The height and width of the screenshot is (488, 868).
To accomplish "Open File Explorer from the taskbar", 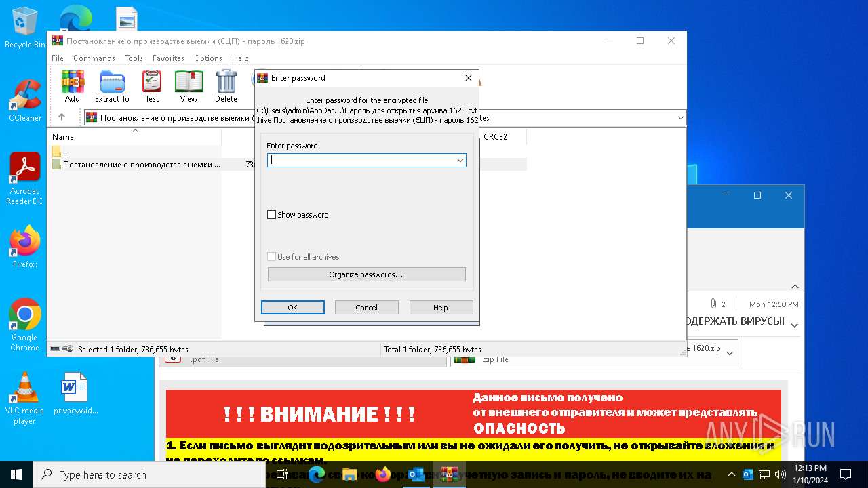I will [x=349, y=474].
